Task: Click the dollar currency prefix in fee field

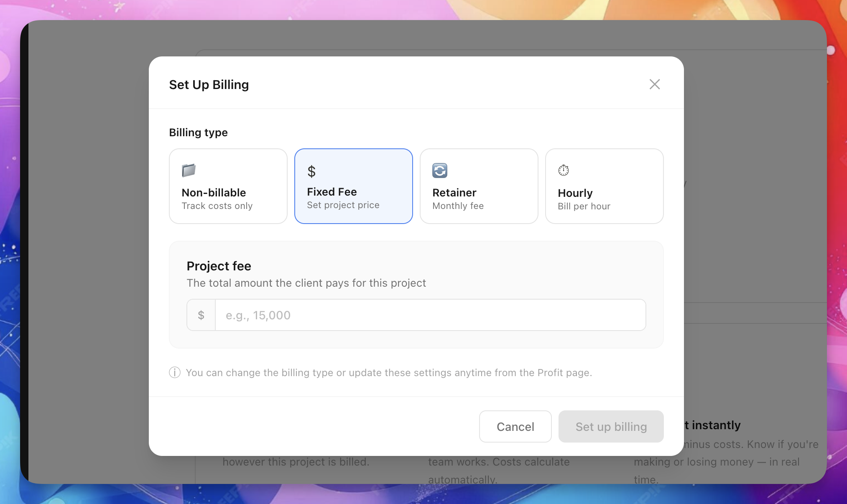Action: tap(201, 315)
